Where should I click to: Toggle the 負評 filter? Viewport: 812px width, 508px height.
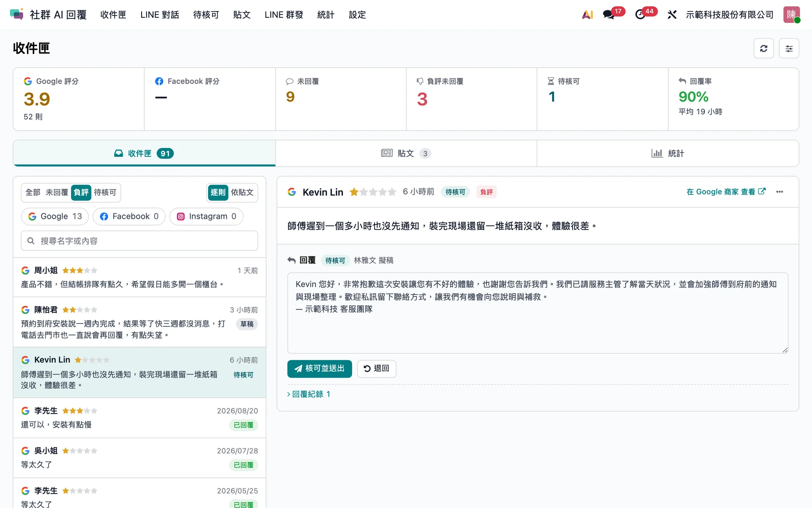tap(81, 192)
